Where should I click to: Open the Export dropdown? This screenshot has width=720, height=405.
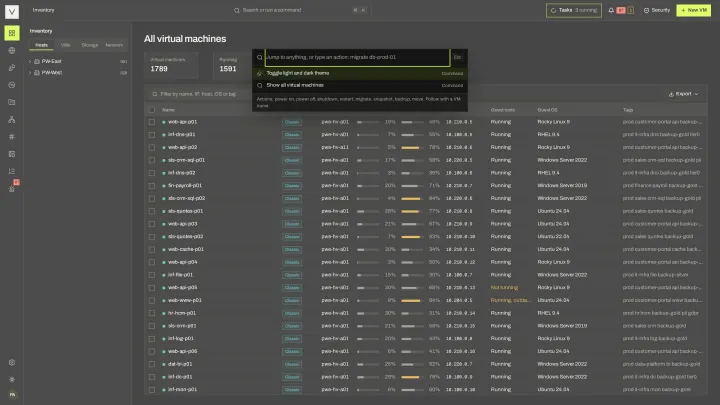click(x=684, y=94)
